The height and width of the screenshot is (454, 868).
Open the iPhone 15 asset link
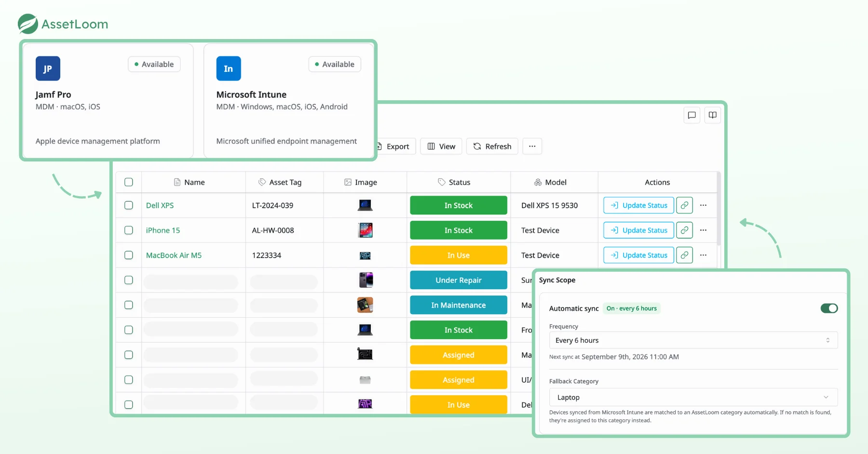pos(163,230)
